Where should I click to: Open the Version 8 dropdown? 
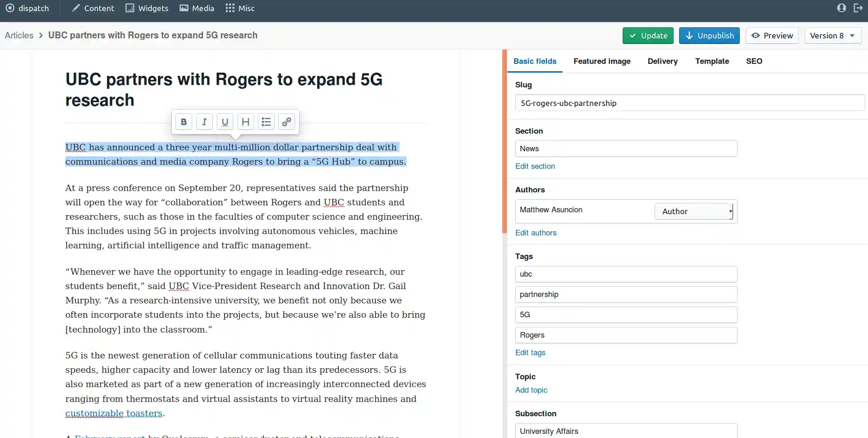(x=832, y=36)
